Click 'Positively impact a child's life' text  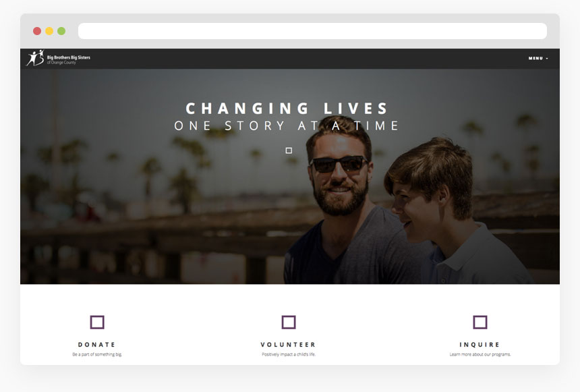tap(289, 354)
